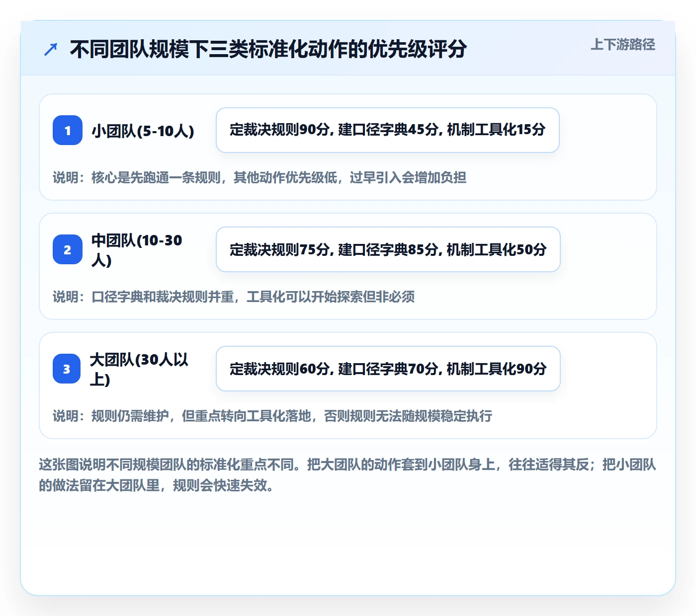Viewport: 696px width, 616px height.
Task: Click the score box starting 定裁决规则60分
Action: pos(388,369)
